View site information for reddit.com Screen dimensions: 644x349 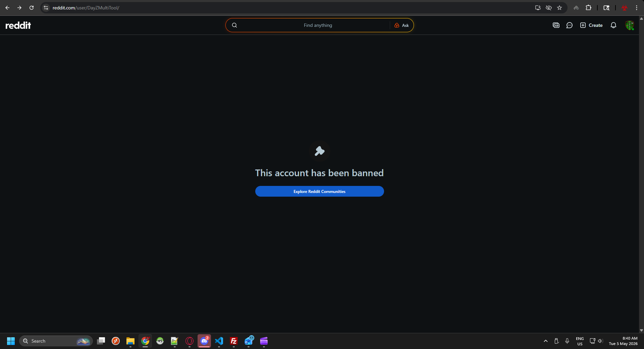tap(46, 8)
